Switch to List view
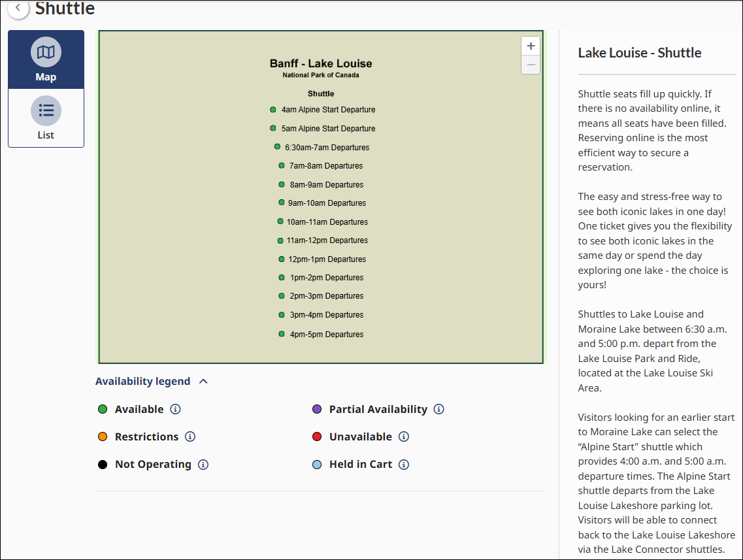 pos(46,118)
